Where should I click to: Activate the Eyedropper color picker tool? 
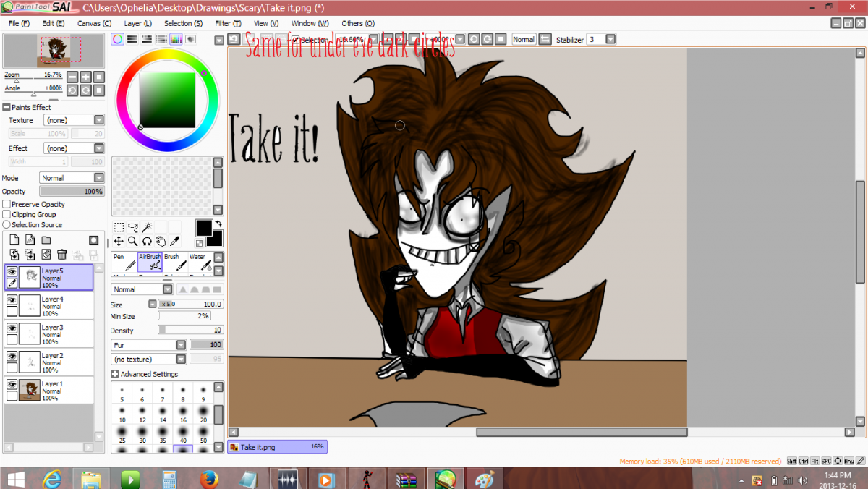tap(174, 241)
